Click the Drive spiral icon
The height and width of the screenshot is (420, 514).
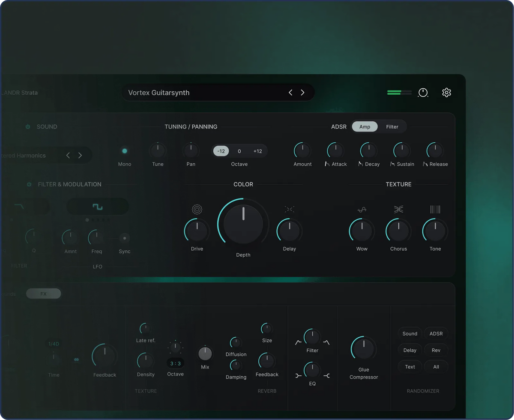click(197, 209)
